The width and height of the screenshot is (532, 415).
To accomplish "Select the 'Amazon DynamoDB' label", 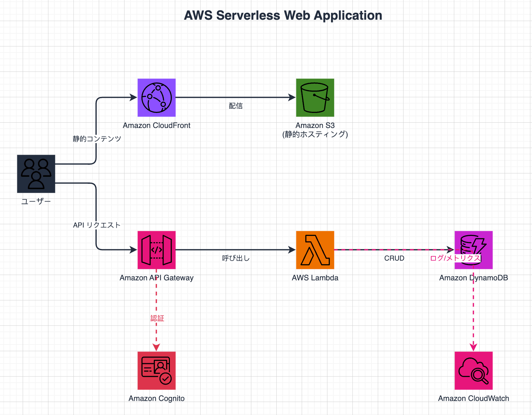I will click(x=474, y=278).
